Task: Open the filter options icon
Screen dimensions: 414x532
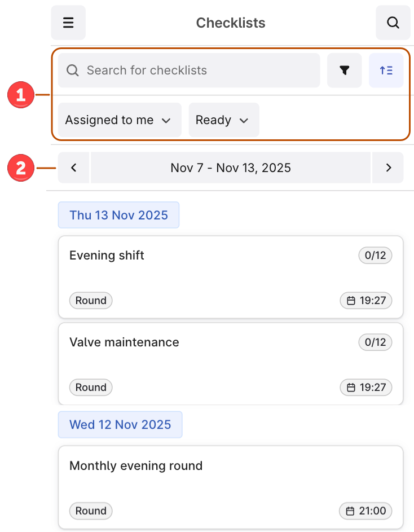Action: (344, 70)
